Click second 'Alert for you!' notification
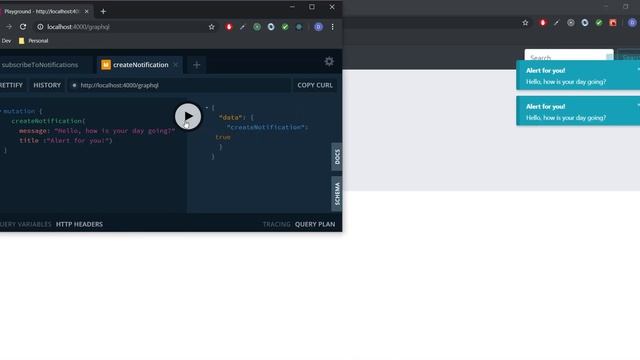The width and height of the screenshot is (640, 360). pyautogui.click(x=578, y=111)
